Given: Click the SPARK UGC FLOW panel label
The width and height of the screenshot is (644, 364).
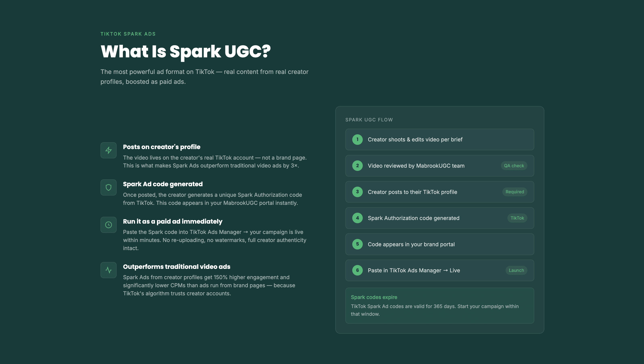Looking at the screenshot, I should (x=369, y=120).
